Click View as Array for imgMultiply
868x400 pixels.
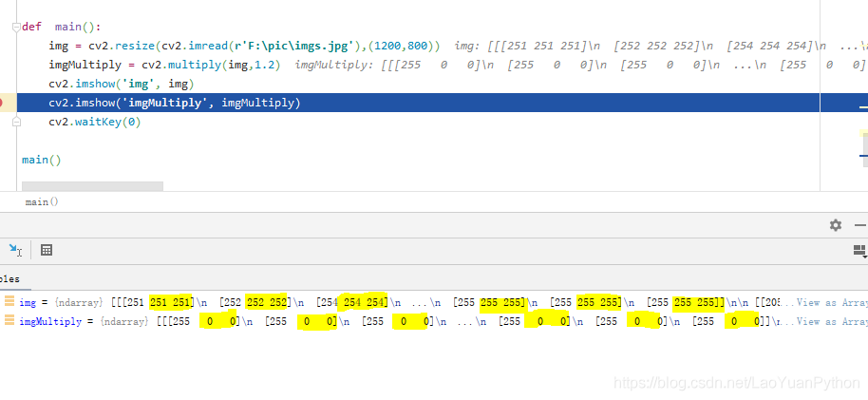pyautogui.click(x=832, y=321)
